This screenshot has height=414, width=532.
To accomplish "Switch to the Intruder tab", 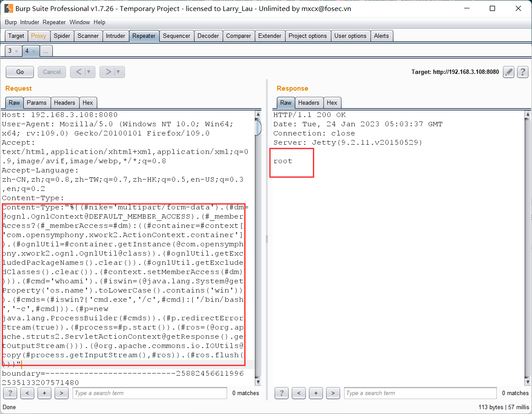I will 115,36.
